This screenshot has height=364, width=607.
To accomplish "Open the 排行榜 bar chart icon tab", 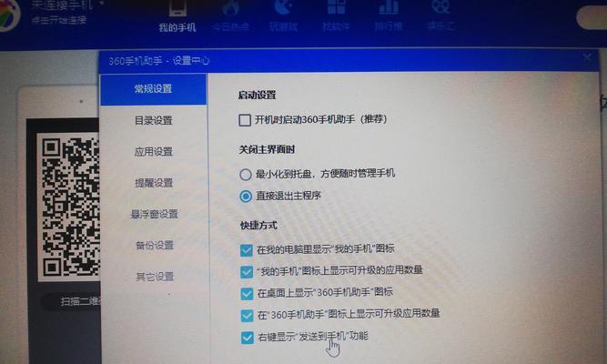I will click(389, 16).
